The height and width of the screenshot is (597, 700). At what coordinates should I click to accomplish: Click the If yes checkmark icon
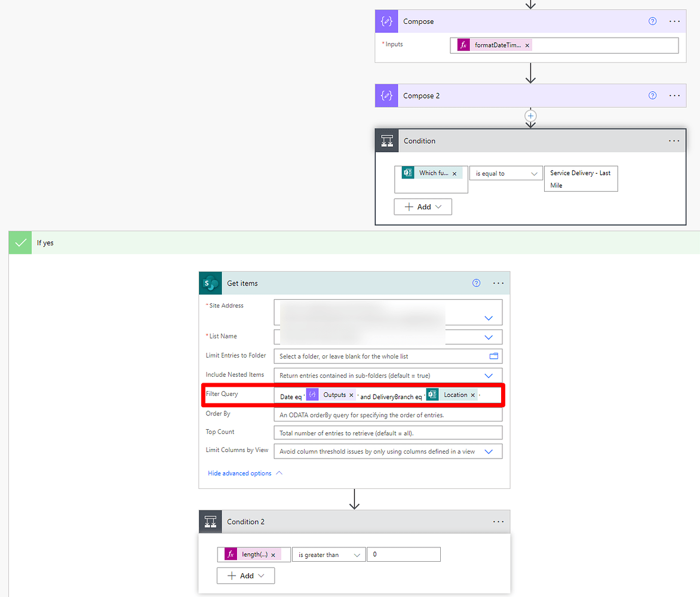click(x=20, y=242)
